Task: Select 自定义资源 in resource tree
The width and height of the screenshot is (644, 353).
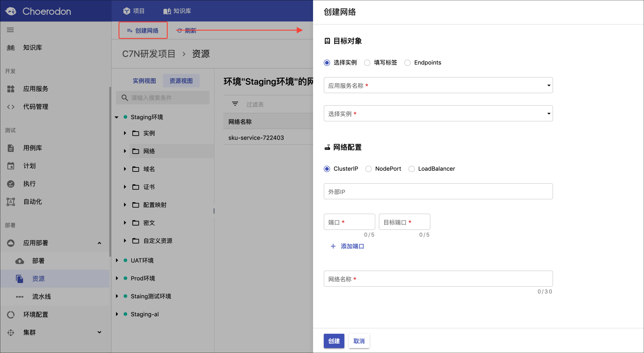Action: [x=158, y=241]
